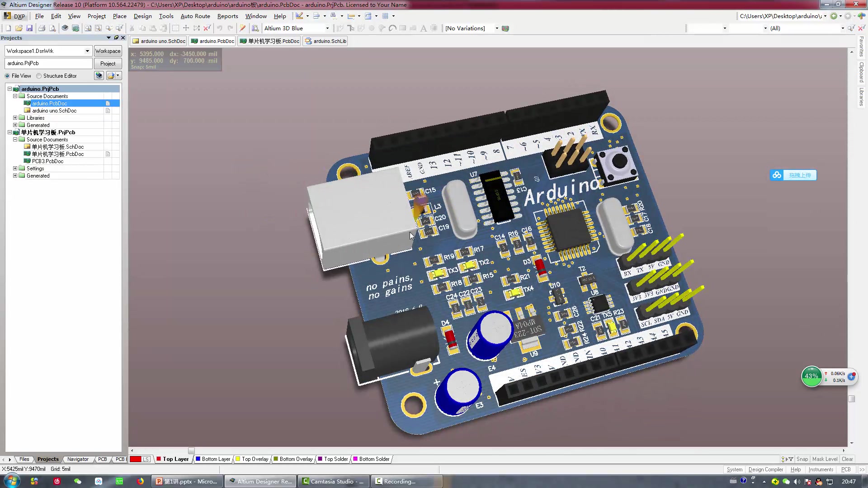This screenshot has width=868, height=488.
Task: Switch to 单片机学习板.PcbDoc document tab
Action: point(269,41)
